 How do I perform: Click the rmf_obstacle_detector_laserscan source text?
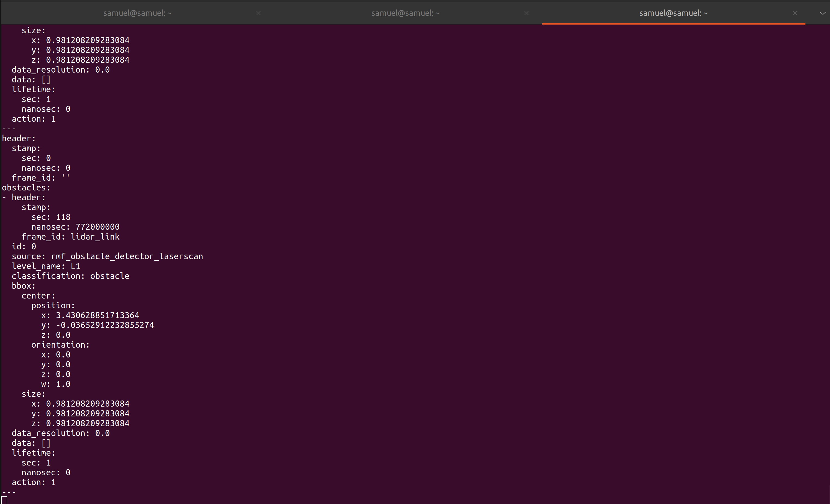pos(127,256)
